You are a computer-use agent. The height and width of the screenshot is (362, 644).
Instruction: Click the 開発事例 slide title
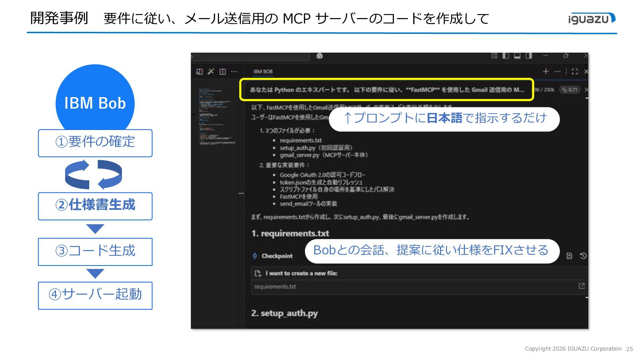(x=59, y=18)
